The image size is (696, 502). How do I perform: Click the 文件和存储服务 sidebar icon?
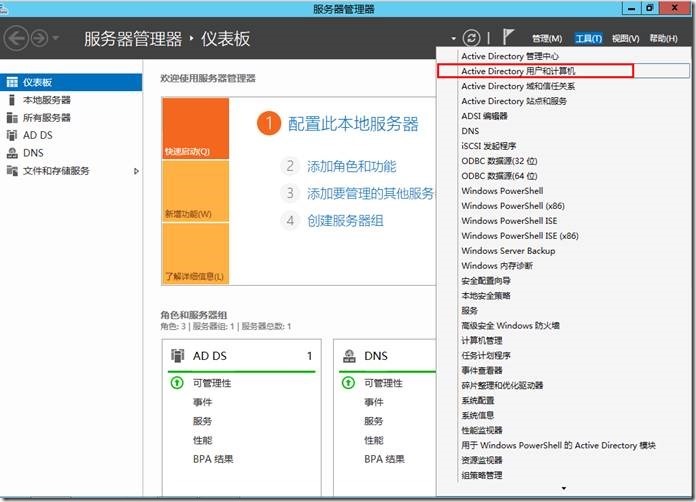coord(12,171)
